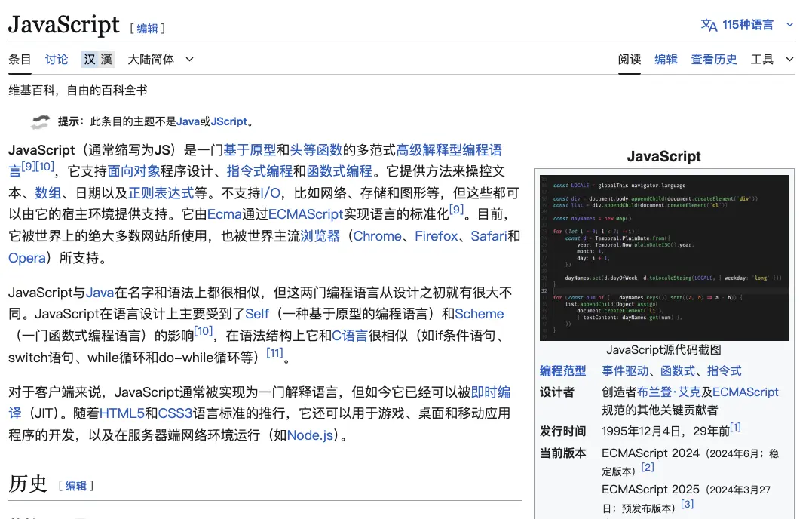Click 编辑 next to the JavaScript title
The height and width of the screenshot is (519, 812).
pos(148,28)
